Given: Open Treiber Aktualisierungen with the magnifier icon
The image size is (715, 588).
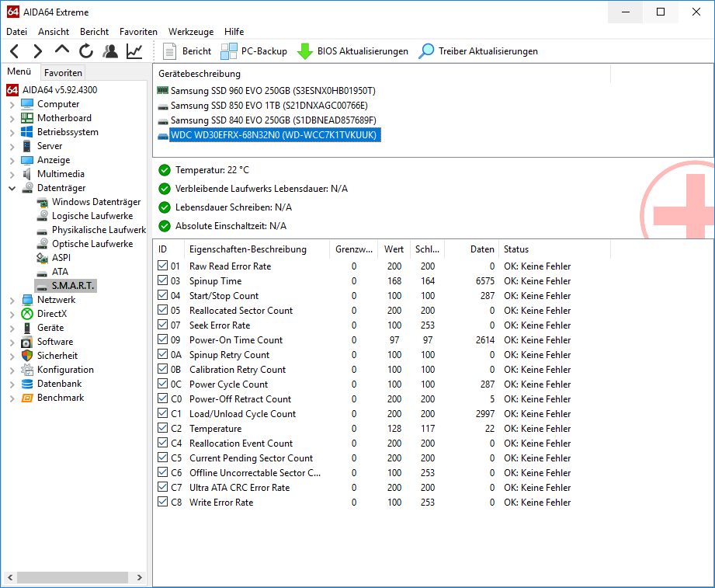Looking at the screenshot, I should pyautogui.click(x=426, y=51).
